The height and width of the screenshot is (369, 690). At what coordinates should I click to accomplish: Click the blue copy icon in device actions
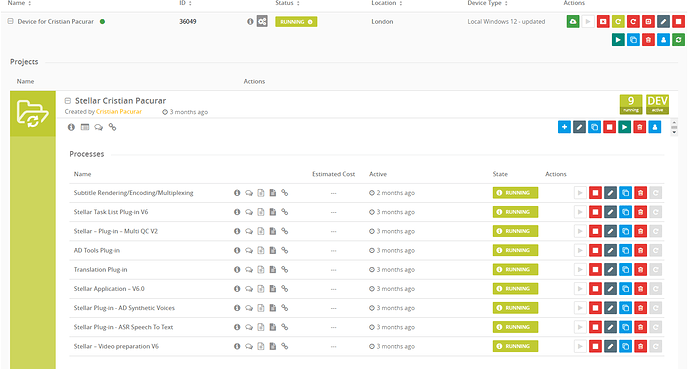tap(633, 40)
